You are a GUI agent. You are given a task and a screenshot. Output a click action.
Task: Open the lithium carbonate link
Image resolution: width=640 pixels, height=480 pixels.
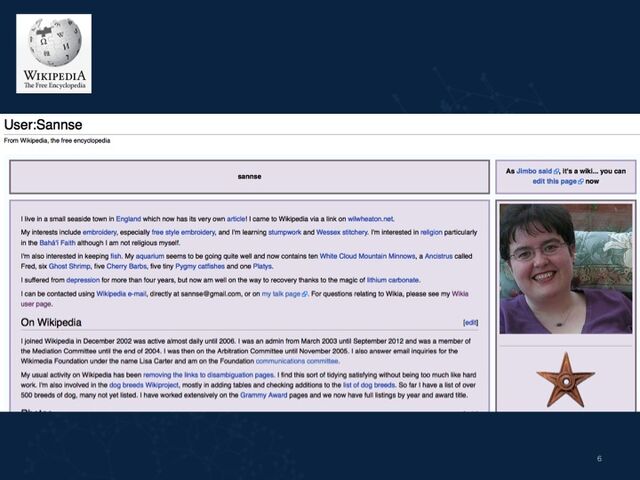point(393,280)
